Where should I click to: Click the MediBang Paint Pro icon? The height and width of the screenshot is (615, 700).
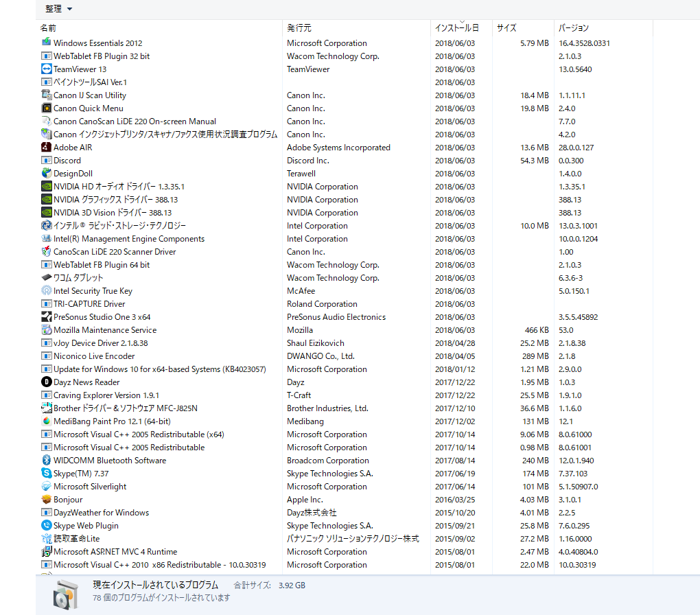[x=47, y=421]
